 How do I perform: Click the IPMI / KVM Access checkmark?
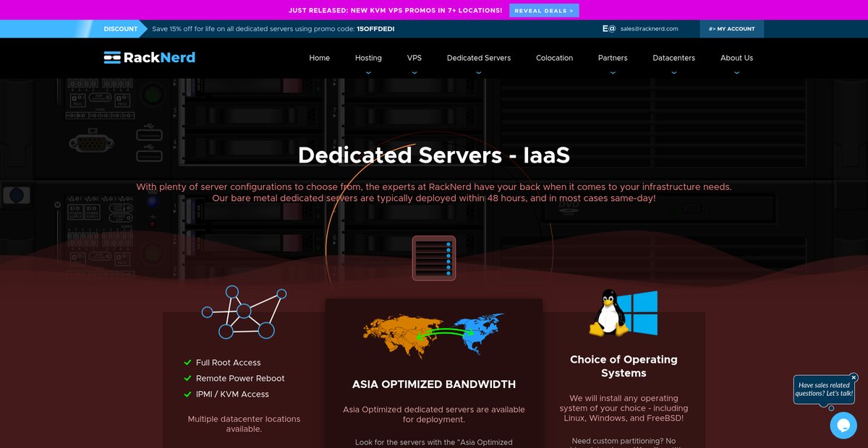188,395
